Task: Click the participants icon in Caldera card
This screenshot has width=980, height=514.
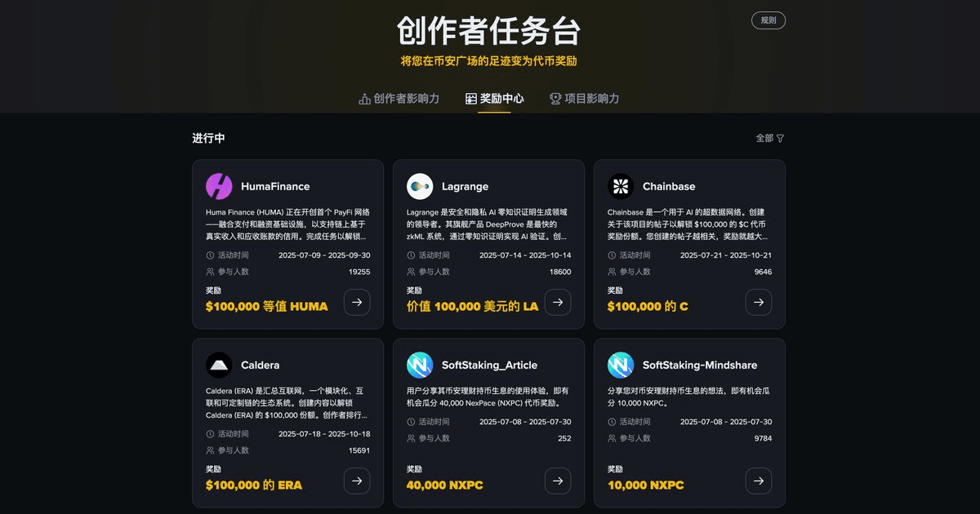Action: pos(211,450)
